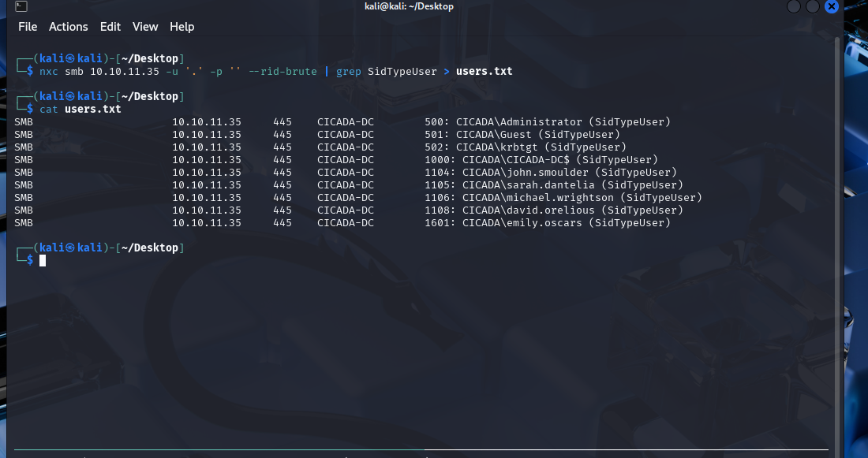Open the Edit menu
This screenshot has height=458, width=868.
point(110,27)
